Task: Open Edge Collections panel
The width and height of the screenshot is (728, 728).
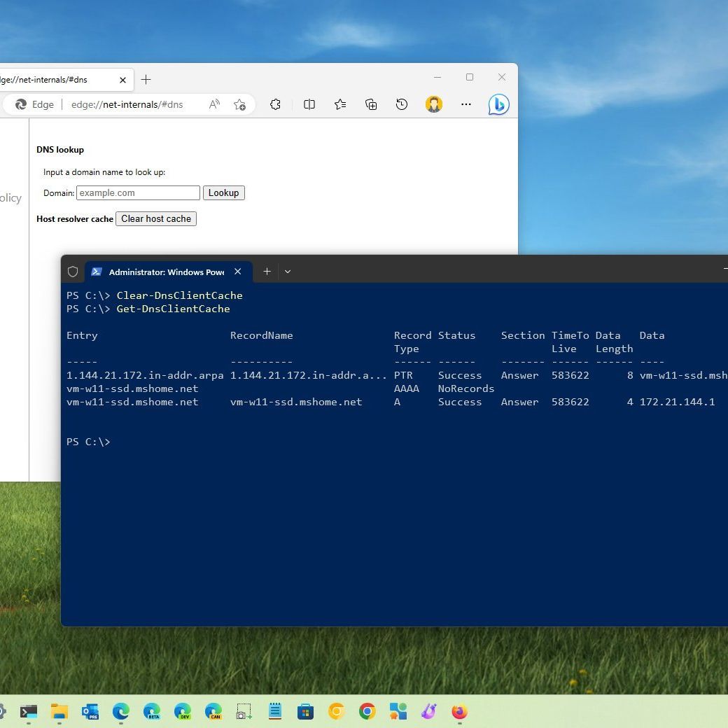Action: 371,104
